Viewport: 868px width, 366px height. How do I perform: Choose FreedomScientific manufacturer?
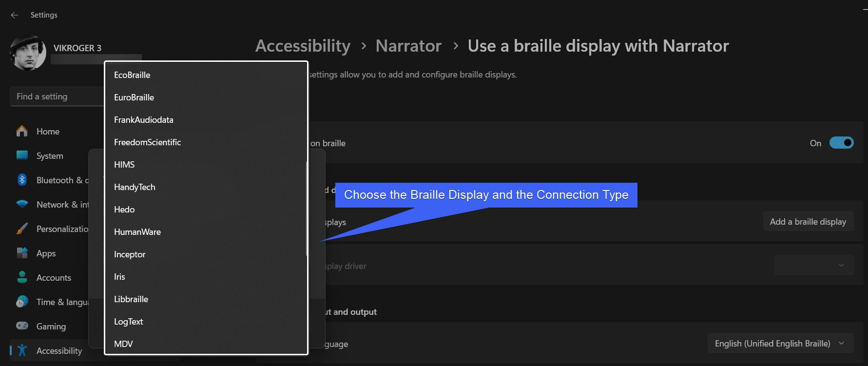pos(206,142)
